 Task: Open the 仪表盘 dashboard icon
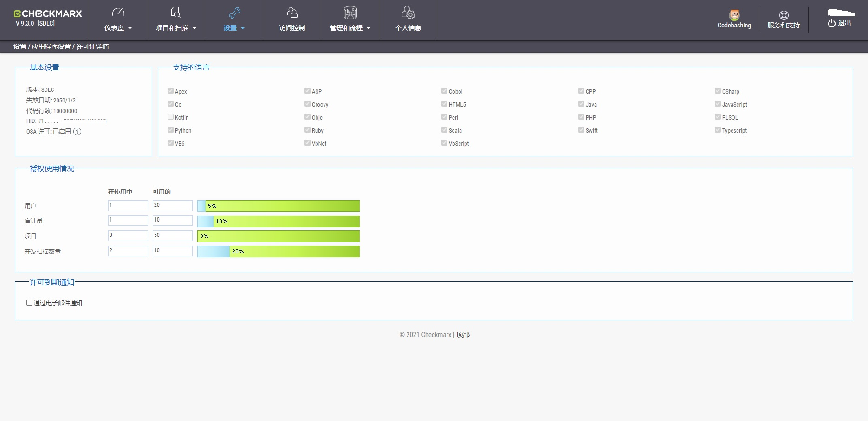pyautogui.click(x=117, y=13)
